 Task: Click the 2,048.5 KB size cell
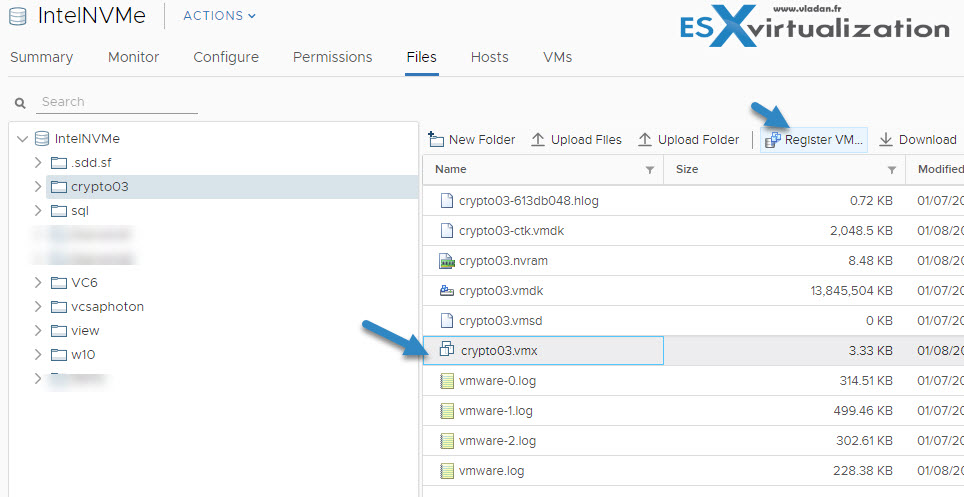click(861, 231)
